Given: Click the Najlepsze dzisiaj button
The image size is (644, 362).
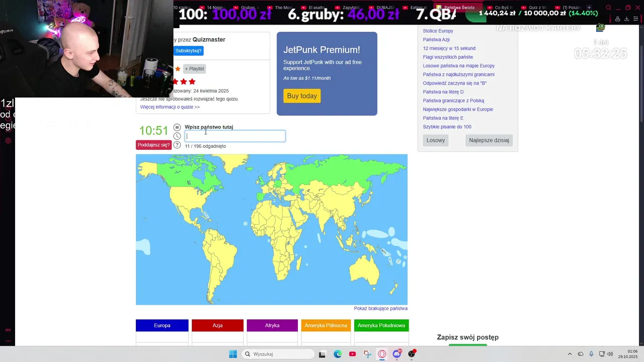Looking at the screenshot, I should coord(489,140).
